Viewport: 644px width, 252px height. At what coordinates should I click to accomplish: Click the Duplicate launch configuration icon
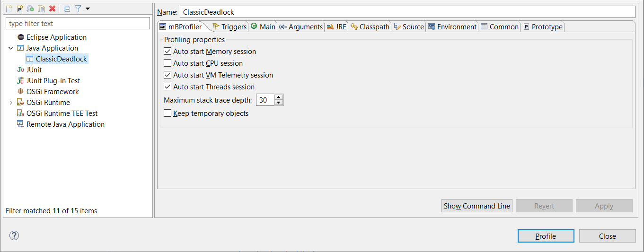(42, 9)
